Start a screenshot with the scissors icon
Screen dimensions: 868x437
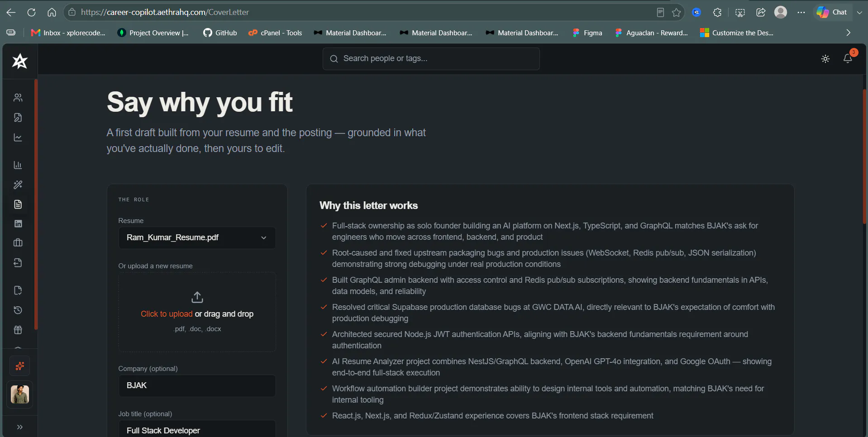pyautogui.click(x=740, y=13)
